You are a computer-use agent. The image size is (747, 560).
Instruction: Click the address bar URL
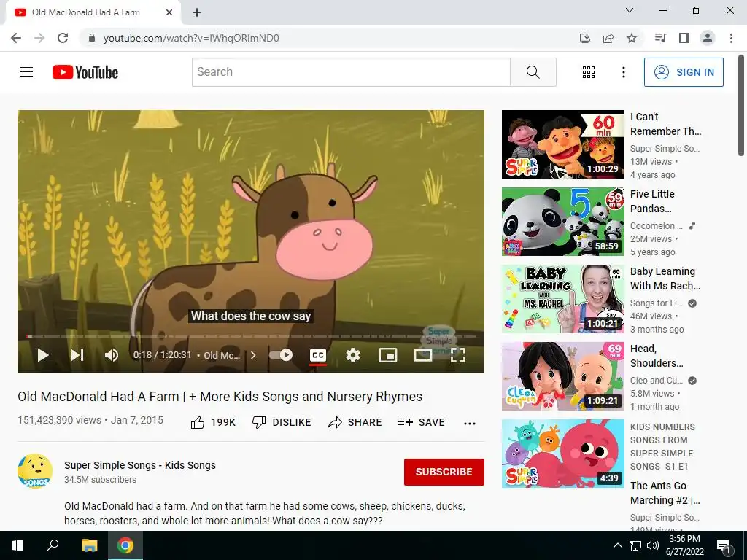(191, 38)
